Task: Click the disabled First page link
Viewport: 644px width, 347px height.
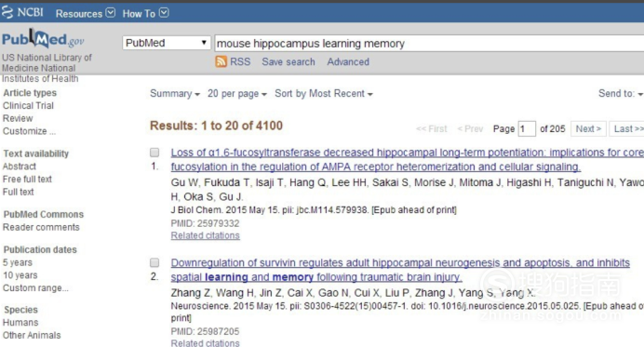Action: point(431,128)
